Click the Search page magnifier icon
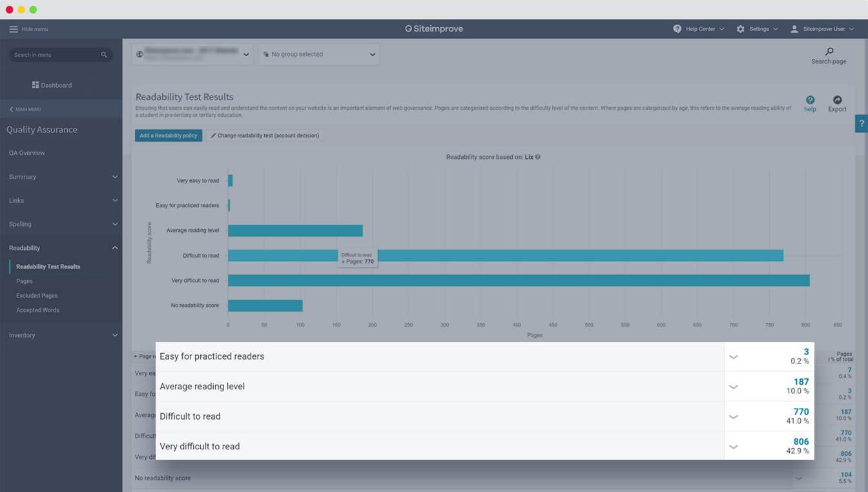868x492 pixels. click(x=829, y=52)
